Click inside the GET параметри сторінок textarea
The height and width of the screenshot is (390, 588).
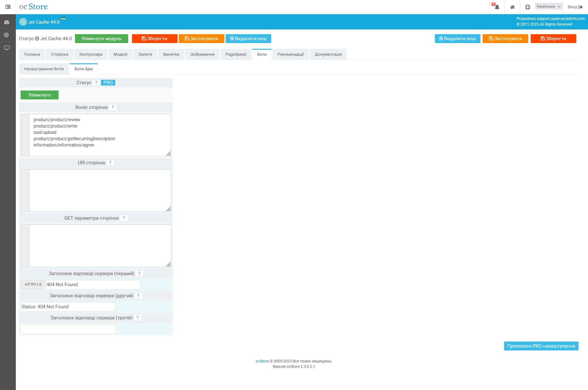tap(100, 246)
